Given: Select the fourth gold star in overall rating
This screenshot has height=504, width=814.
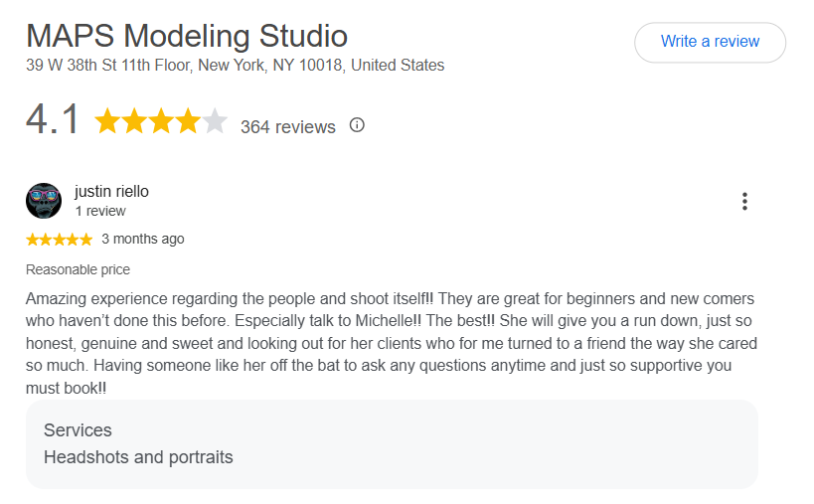Looking at the screenshot, I should coord(188,121).
